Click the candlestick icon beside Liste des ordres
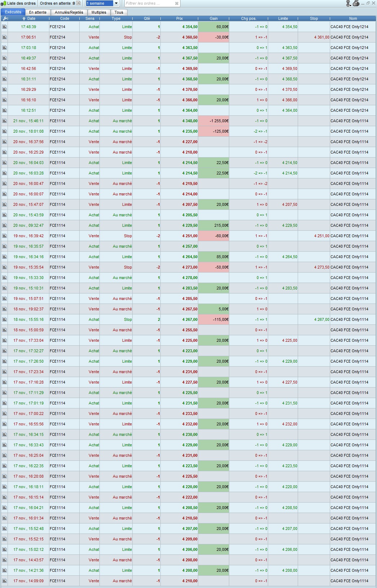 point(4,3)
